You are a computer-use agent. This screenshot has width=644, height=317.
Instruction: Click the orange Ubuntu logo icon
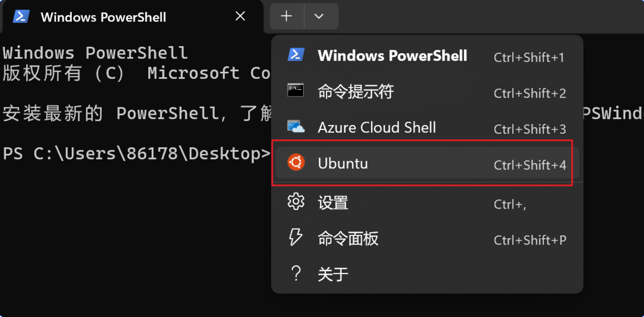(x=296, y=162)
